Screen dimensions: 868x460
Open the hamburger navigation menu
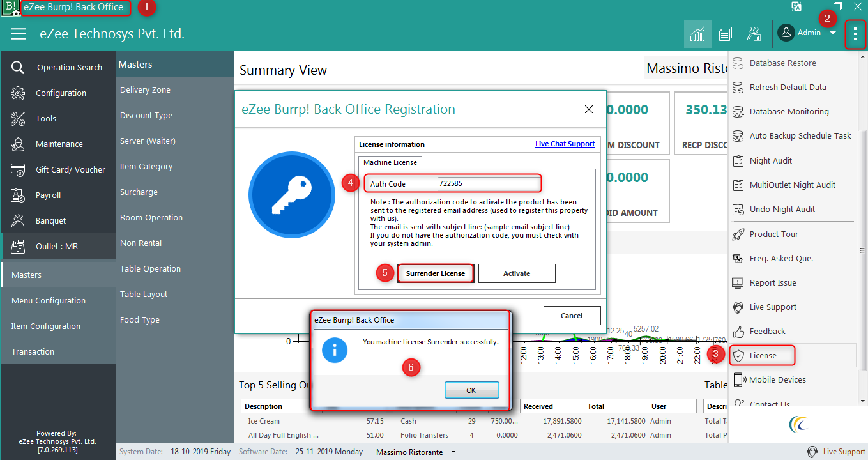point(19,34)
